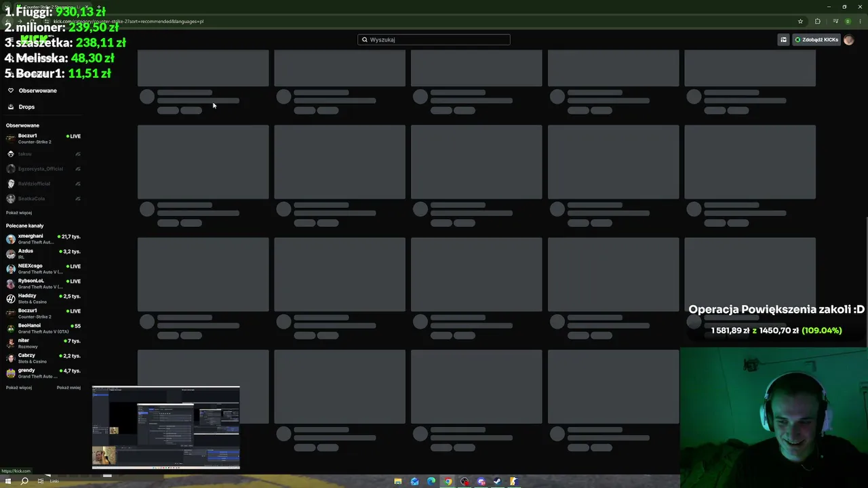Click xmerghani's avatar icon

(x=11, y=239)
